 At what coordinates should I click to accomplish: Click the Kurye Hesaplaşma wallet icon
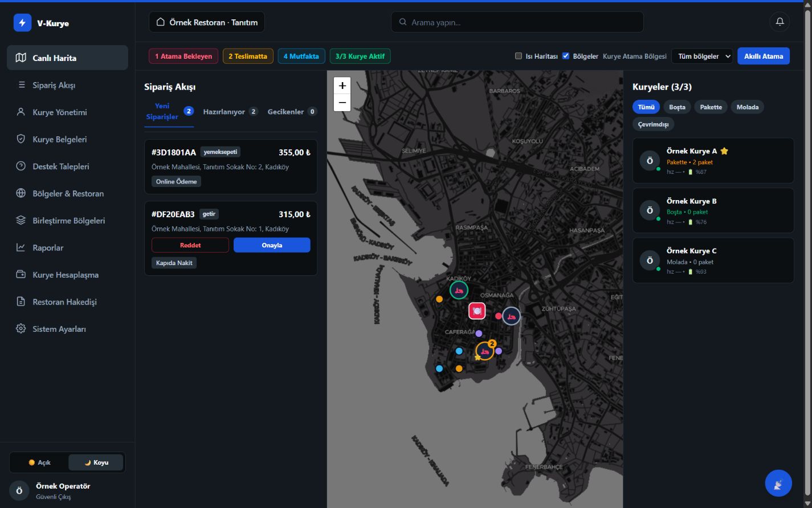click(21, 274)
